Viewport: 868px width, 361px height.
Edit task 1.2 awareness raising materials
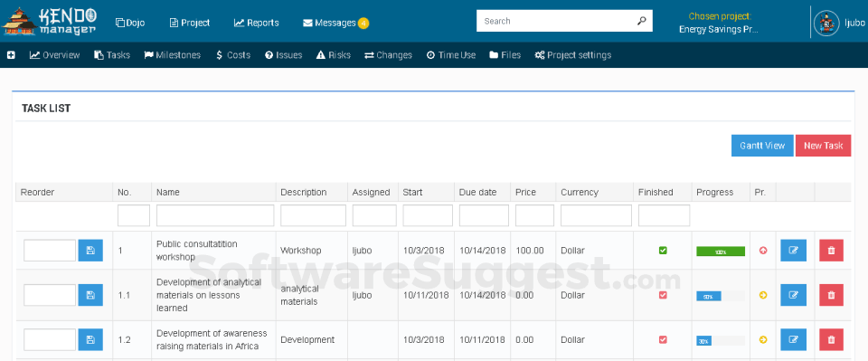click(793, 339)
